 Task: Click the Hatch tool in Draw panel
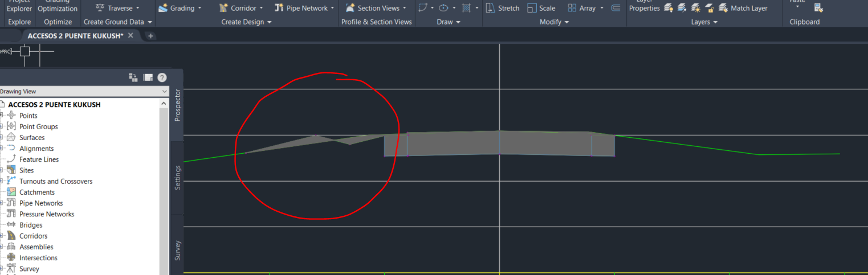pos(466,8)
